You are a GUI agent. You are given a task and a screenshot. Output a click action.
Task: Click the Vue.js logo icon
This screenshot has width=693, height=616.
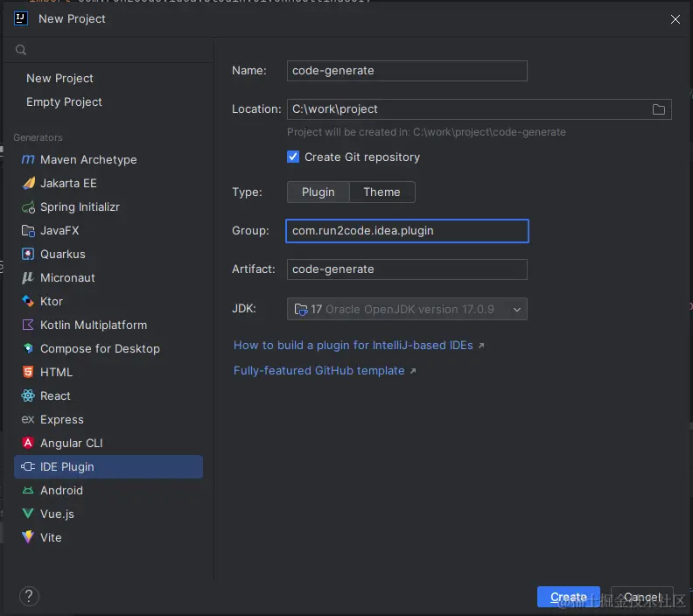(28, 514)
